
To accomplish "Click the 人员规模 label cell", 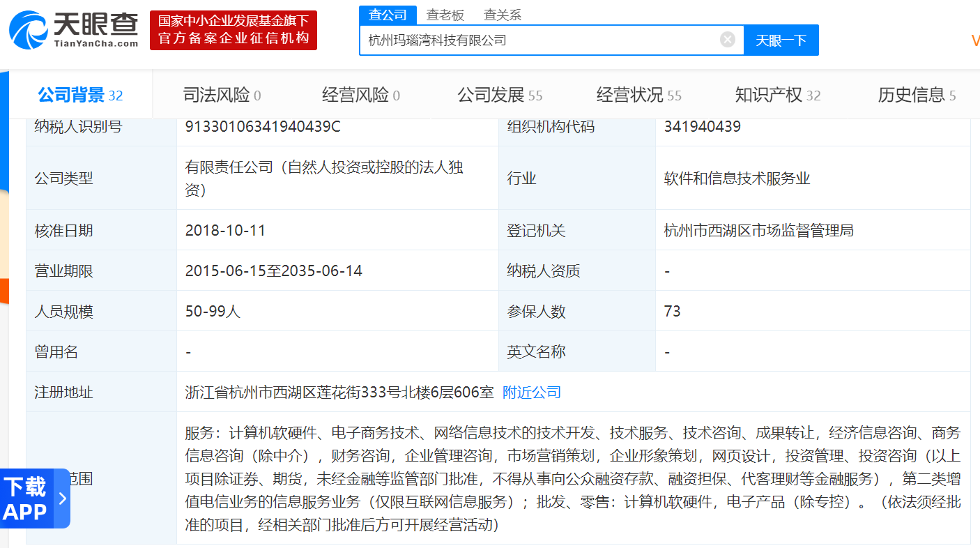I will click(x=102, y=311).
